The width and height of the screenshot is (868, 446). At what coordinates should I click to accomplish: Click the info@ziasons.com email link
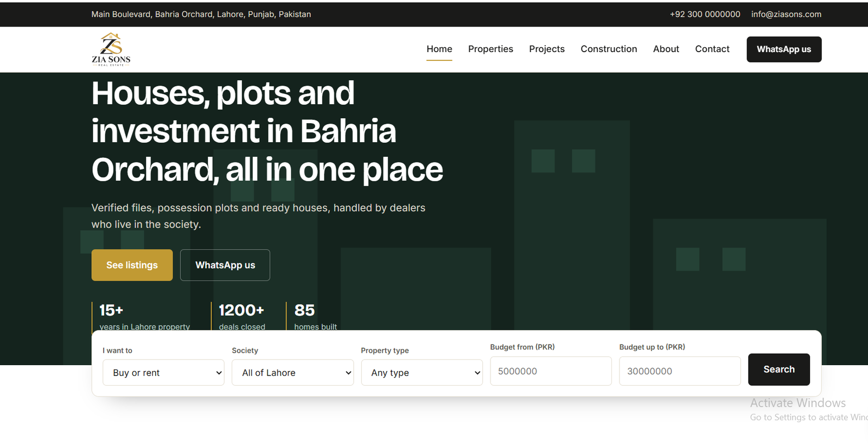(x=786, y=14)
